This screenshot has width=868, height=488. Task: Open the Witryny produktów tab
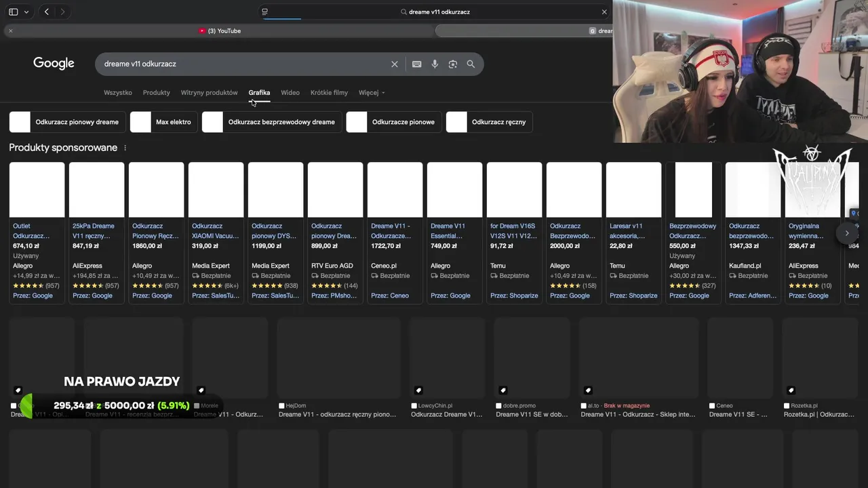click(x=210, y=93)
